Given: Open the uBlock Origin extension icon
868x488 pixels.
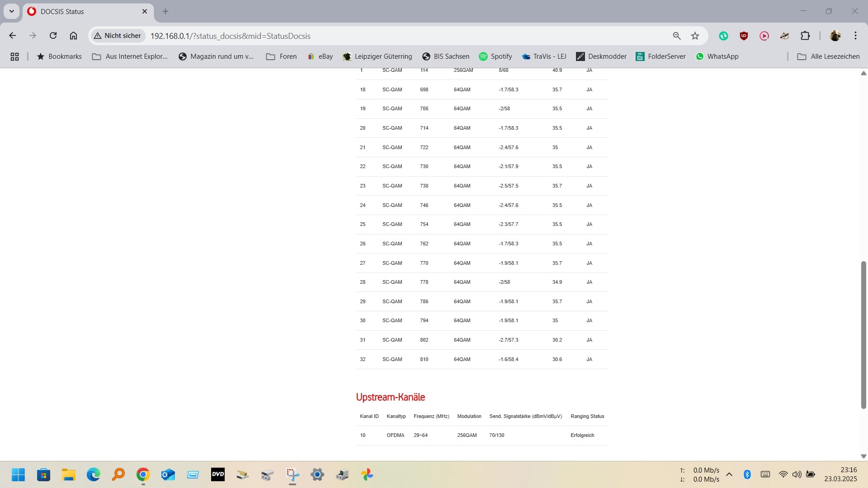Looking at the screenshot, I should click(x=744, y=36).
